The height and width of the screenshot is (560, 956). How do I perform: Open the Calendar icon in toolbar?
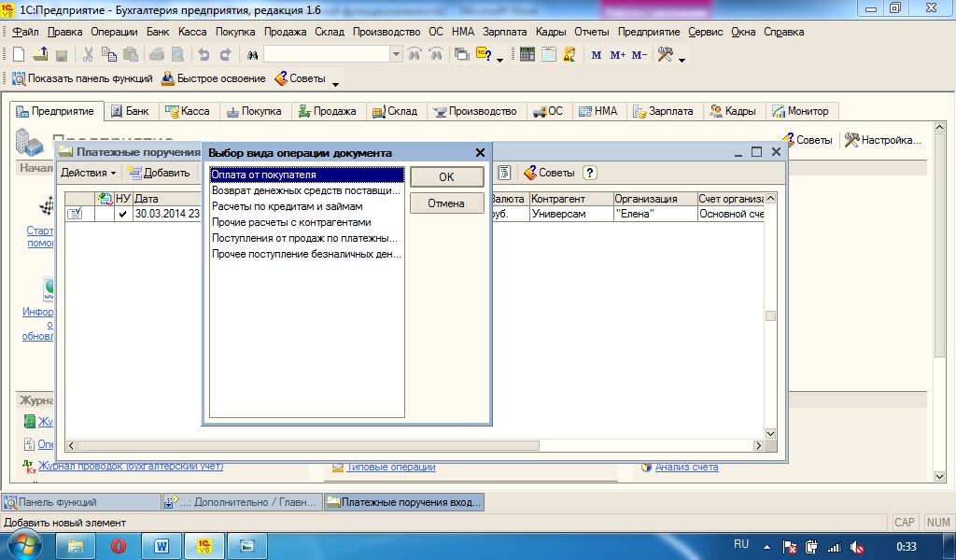(x=548, y=55)
